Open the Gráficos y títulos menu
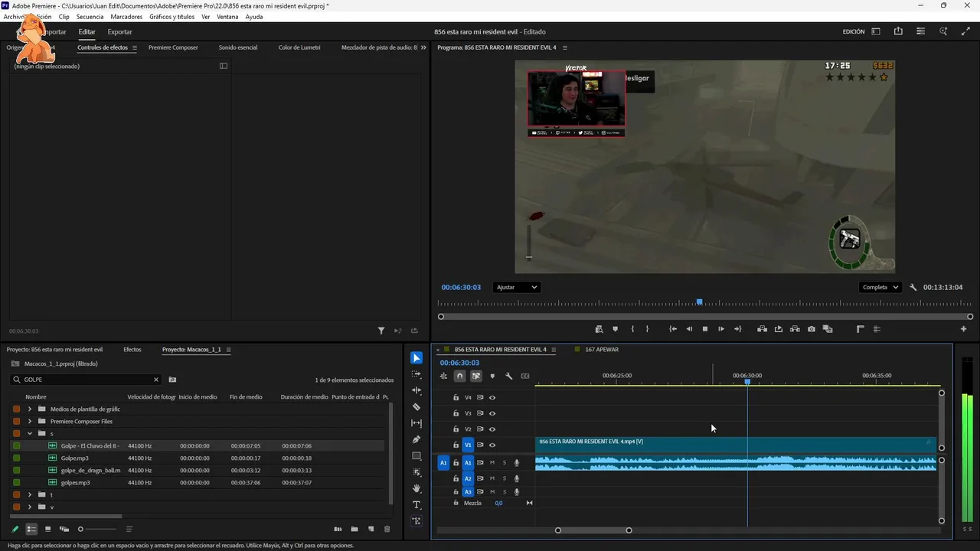 click(x=172, y=17)
